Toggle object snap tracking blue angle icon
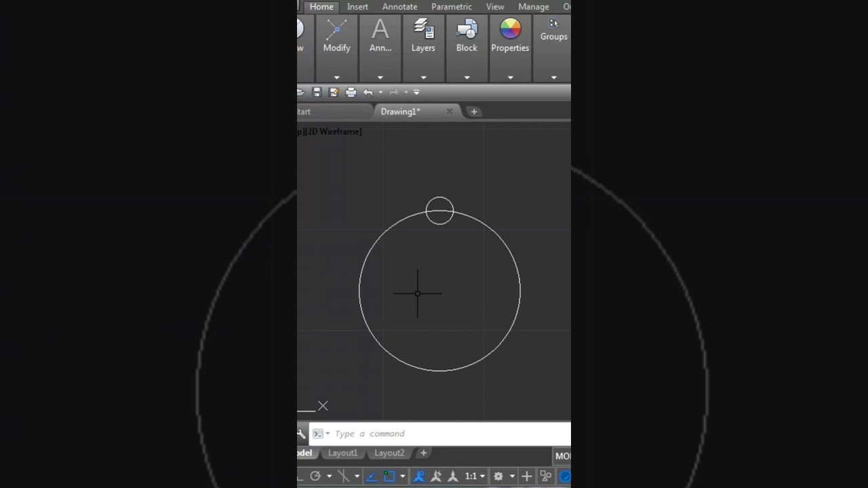Image resolution: width=868 pixels, height=488 pixels. 372,476
